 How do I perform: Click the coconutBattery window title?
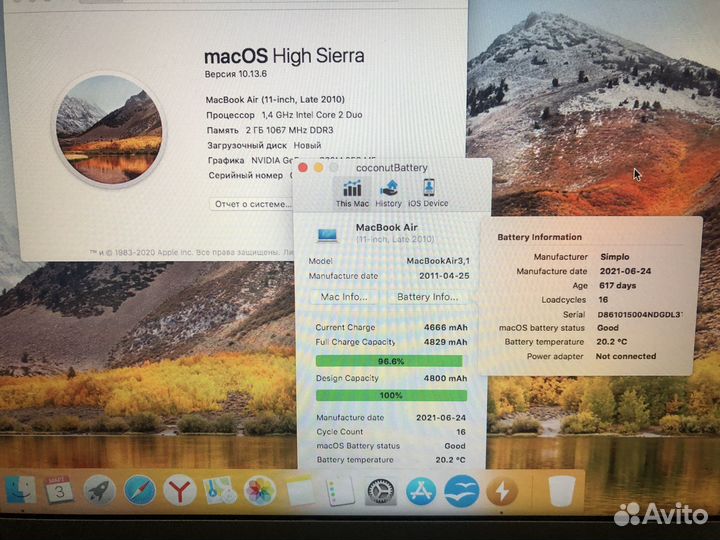392,168
